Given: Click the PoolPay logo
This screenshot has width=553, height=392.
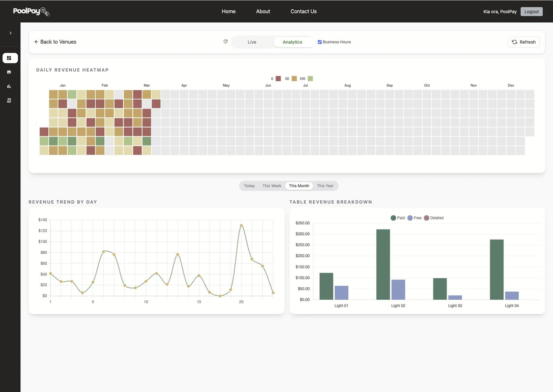Looking at the screenshot, I should pyautogui.click(x=31, y=11).
